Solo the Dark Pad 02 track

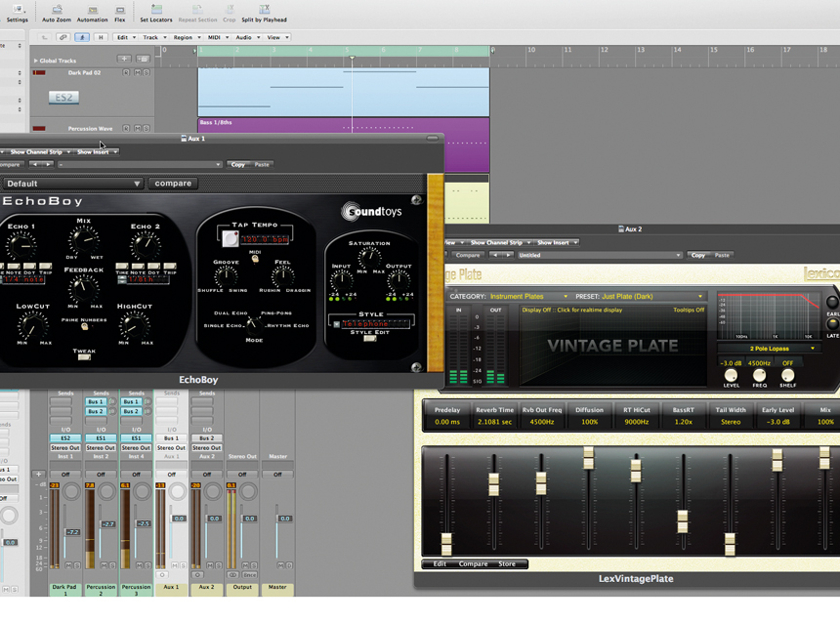[x=147, y=72]
